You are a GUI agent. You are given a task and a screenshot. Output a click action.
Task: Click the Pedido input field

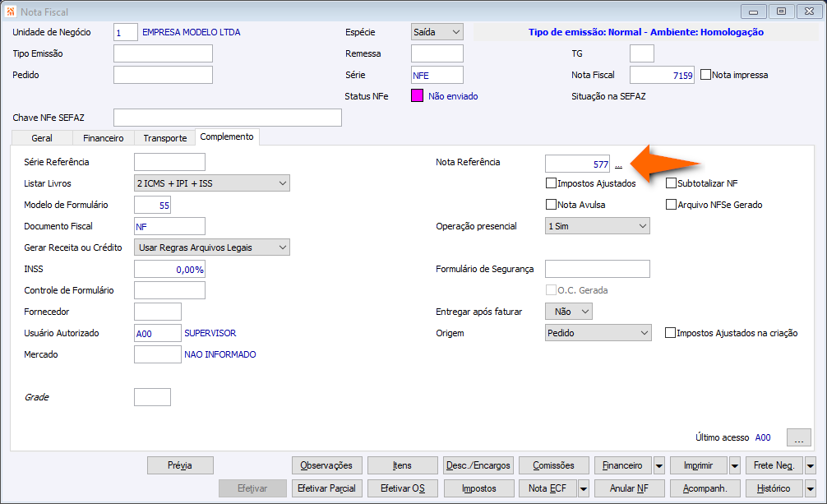(163, 75)
